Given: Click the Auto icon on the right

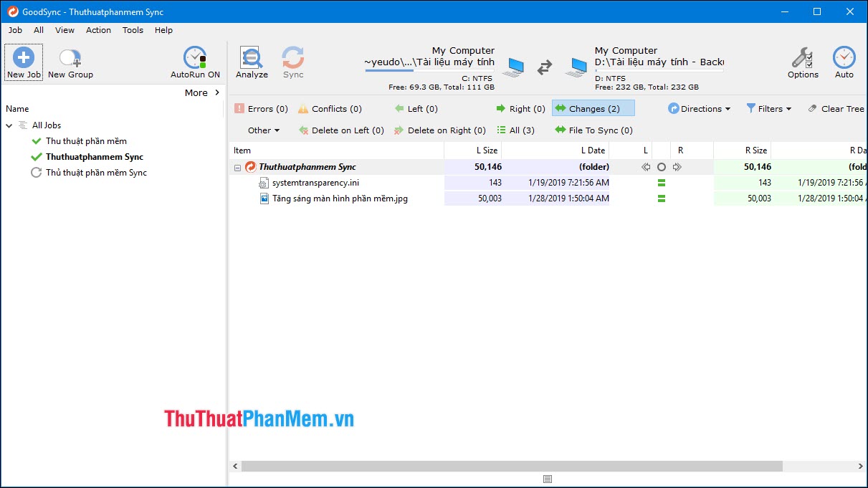Looking at the screenshot, I should (x=844, y=61).
